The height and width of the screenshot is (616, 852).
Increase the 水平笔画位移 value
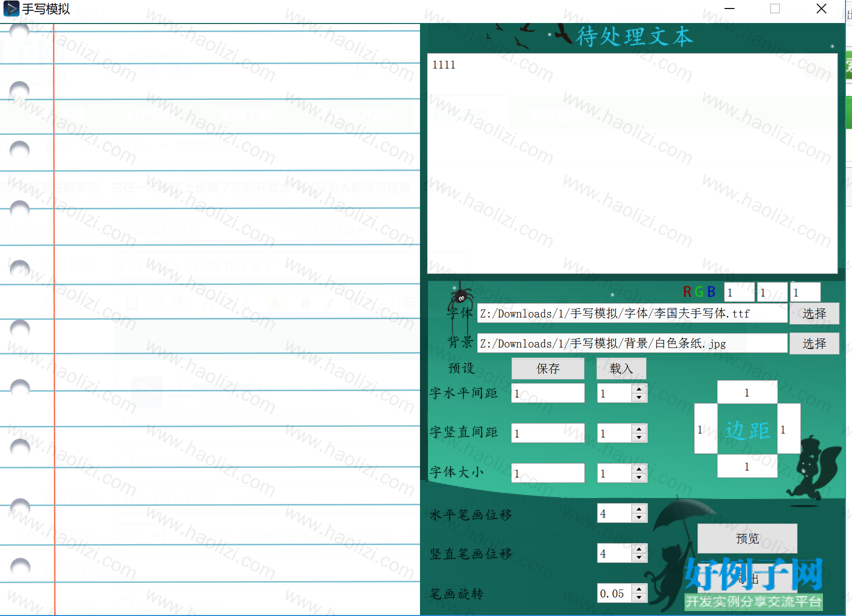point(639,508)
